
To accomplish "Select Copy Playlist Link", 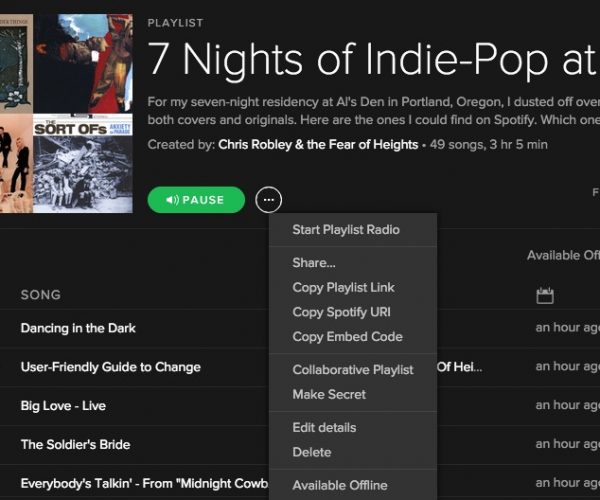I will coord(343,287).
